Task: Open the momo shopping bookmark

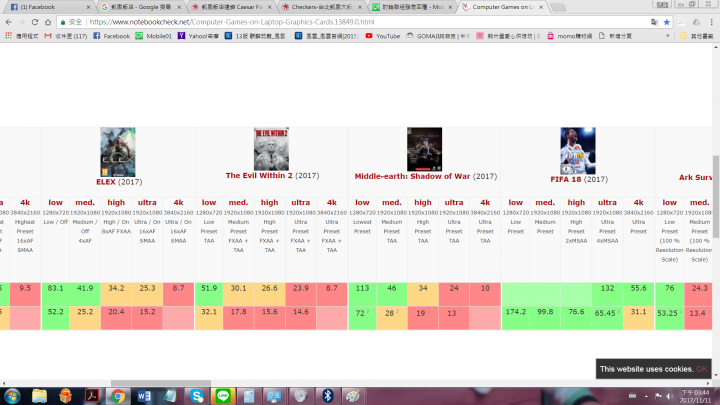Action: (x=569, y=36)
